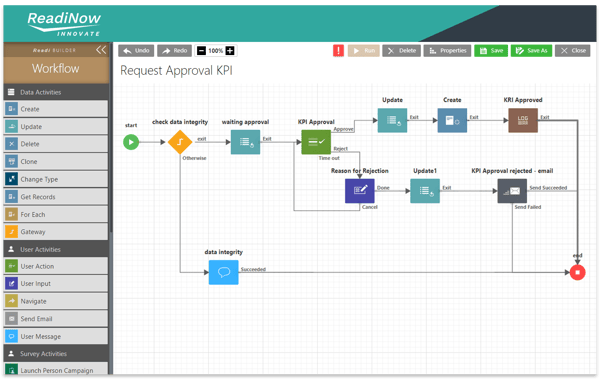Decrease zoom with the minus button
This screenshot has width=600, height=384.
tap(201, 50)
